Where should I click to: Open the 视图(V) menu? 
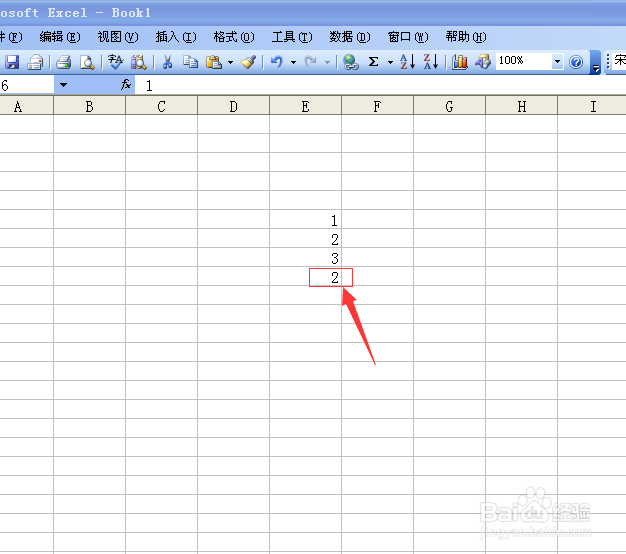point(118,37)
